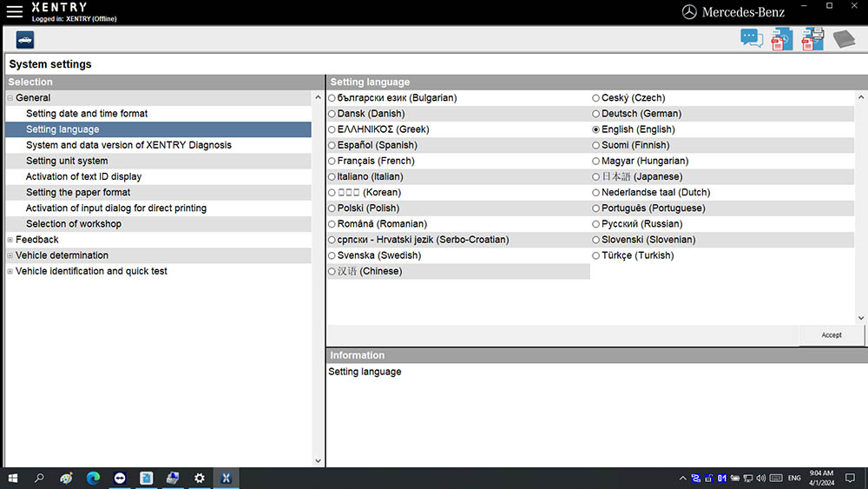The width and height of the screenshot is (868, 489).
Task: Open the touch keyboard tray icon
Action: tap(776, 479)
